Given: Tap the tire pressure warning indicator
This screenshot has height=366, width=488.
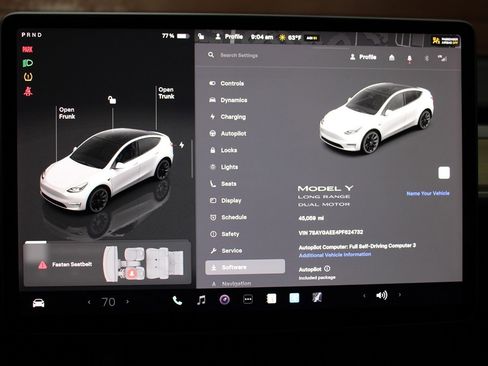Looking at the screenshot, I should 28,77.
